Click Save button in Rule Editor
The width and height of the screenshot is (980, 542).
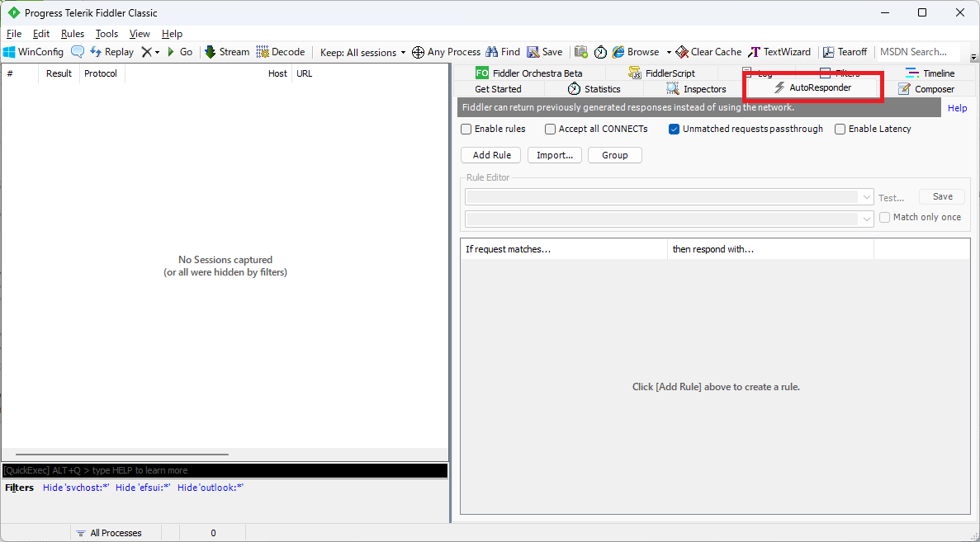942,196
